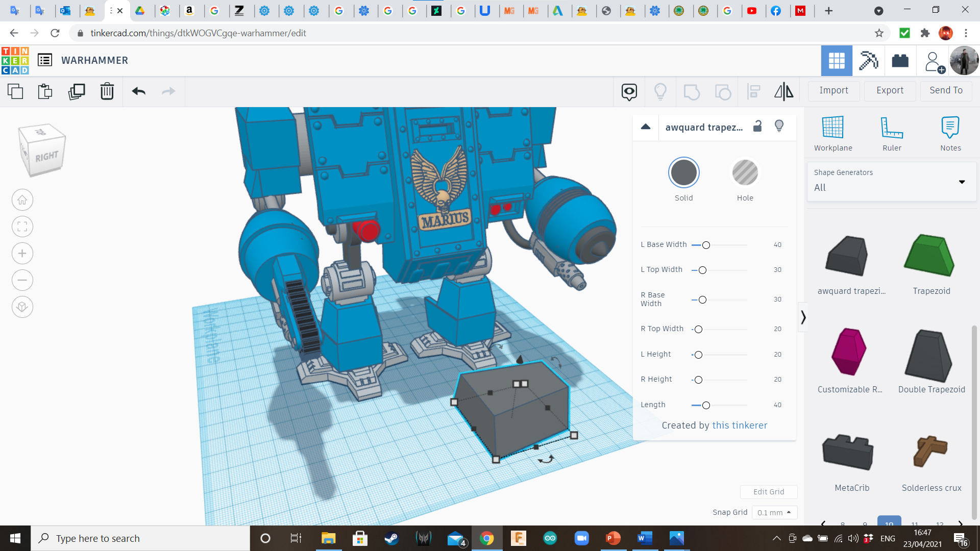Open the Snap Grid 0.1 mm dropdown

[774, 512]
